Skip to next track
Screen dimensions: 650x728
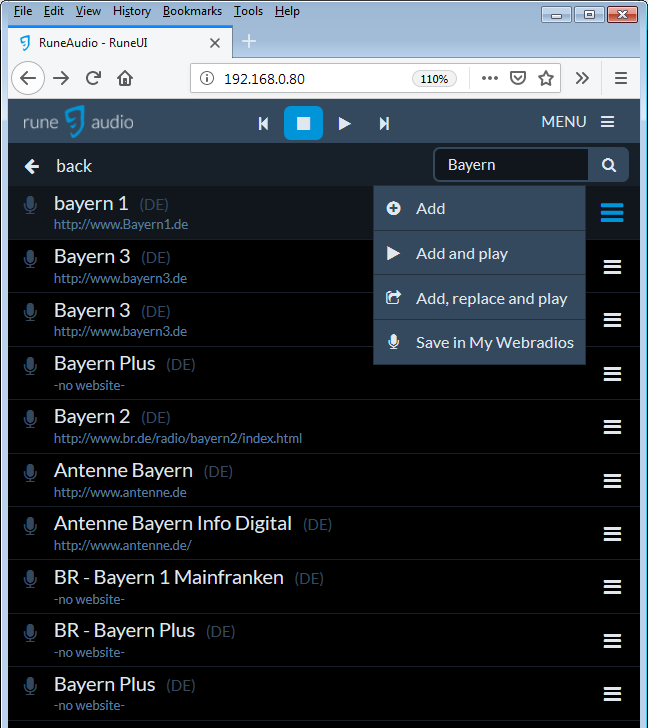tap(384, 124)
